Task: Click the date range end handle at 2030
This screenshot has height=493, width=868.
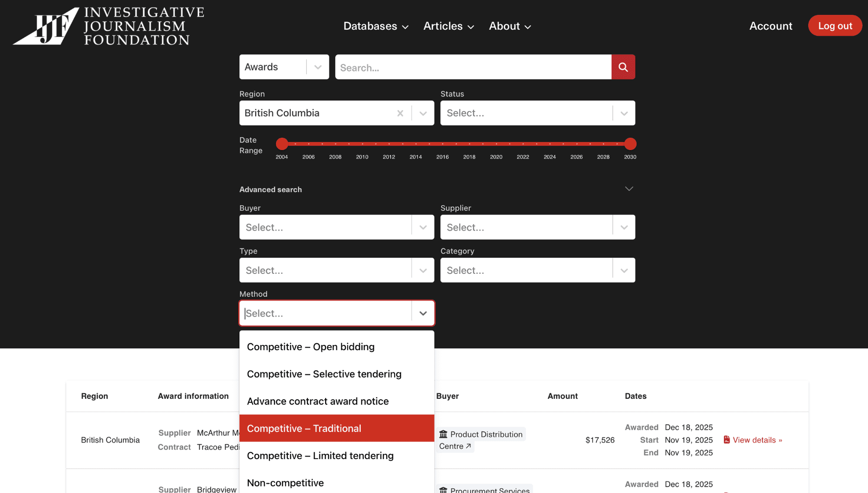Action: pos(630,144)
